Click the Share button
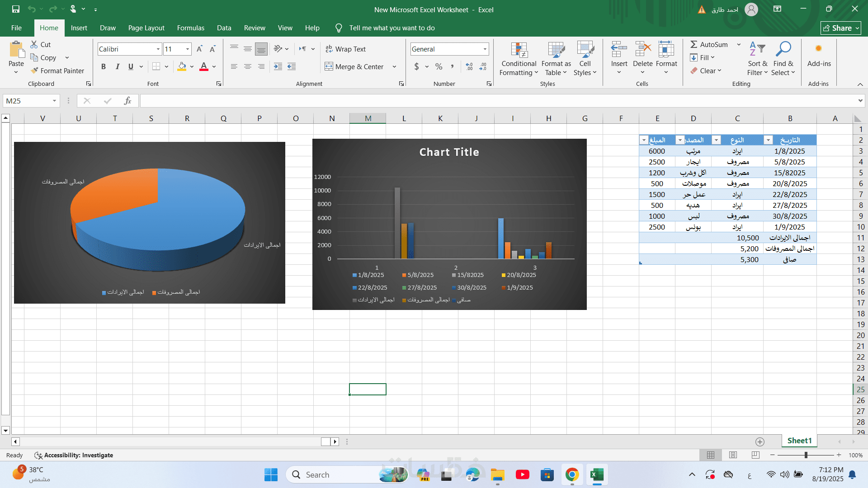The height and width of the screenshot is (488, 868). coord(840,28)
